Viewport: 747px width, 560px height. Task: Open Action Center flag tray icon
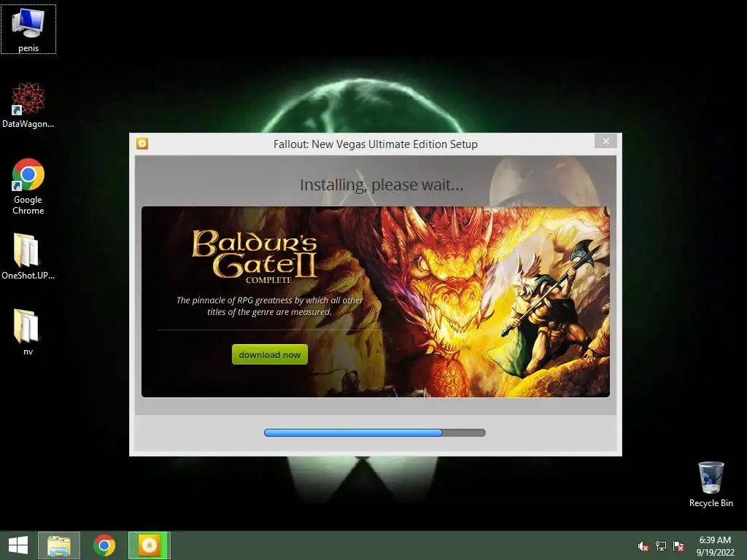click(678, 545)
